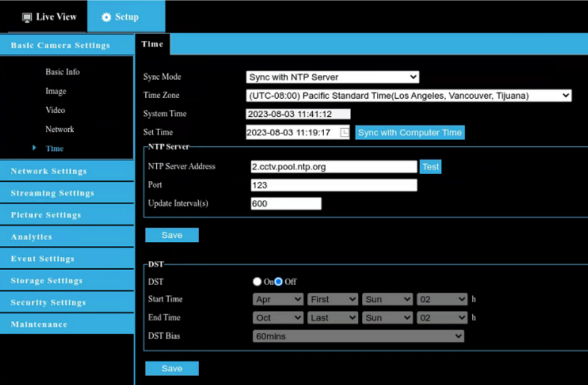Select Image in the settings sidebar
The image size is (588, 385).
(55, 91)
